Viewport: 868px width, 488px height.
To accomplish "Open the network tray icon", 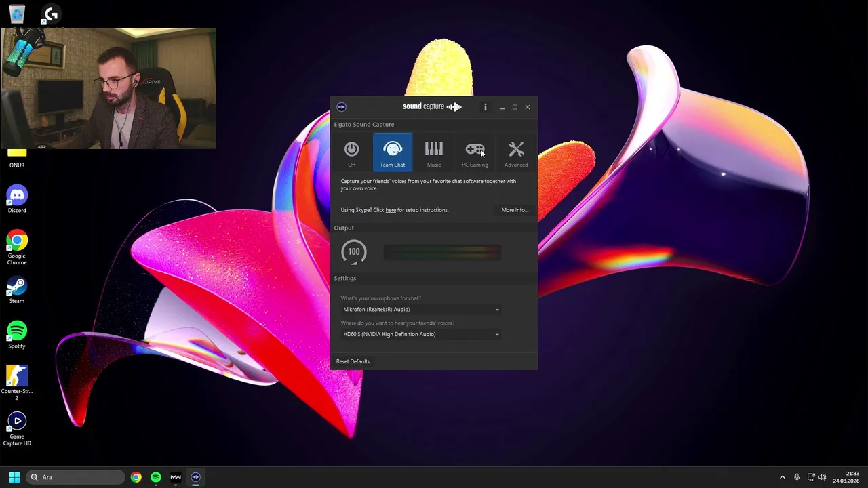I will (811, 477).
